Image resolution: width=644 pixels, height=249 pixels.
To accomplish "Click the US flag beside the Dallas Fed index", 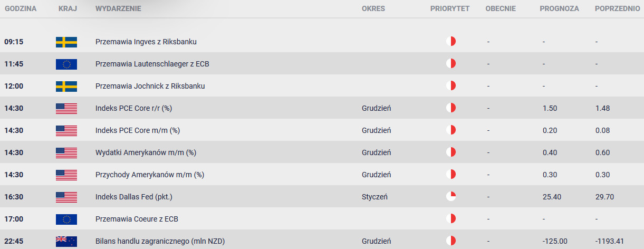I will coord(66,197).
